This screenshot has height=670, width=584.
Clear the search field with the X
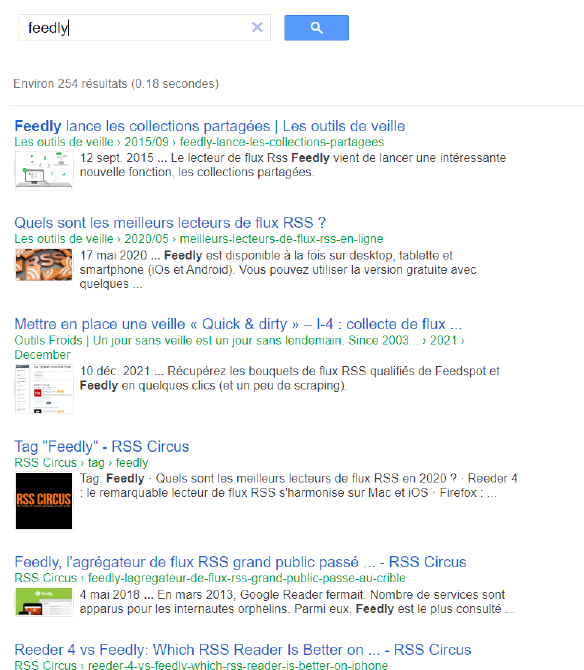[x=257, y=27]
